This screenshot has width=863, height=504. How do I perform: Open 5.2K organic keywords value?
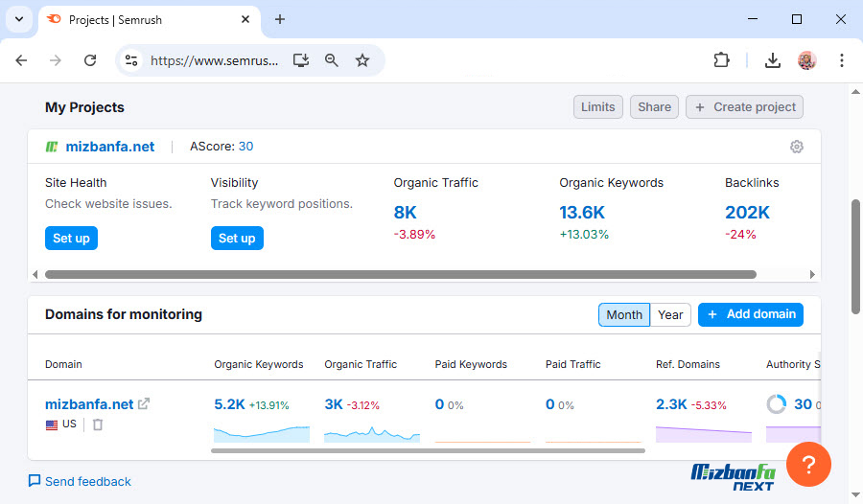[x=229, y=404]
